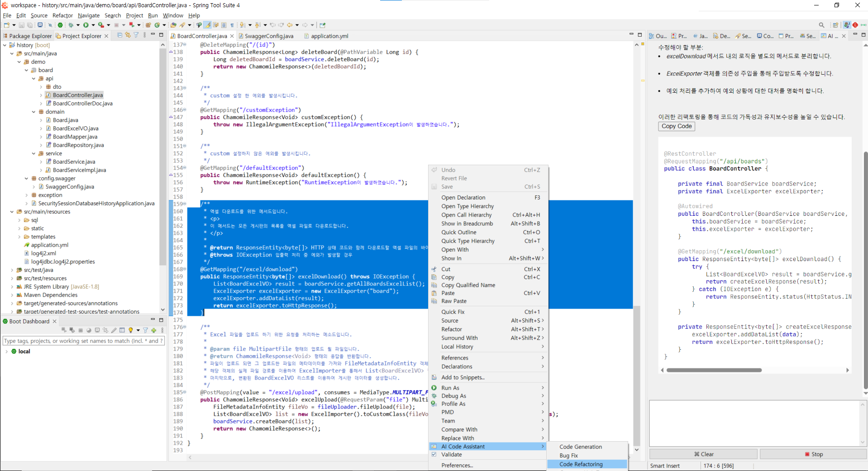Click the Save icon in the toolbar
The height and width of the screenshot is (471, 868).
(x=21, y=25)
